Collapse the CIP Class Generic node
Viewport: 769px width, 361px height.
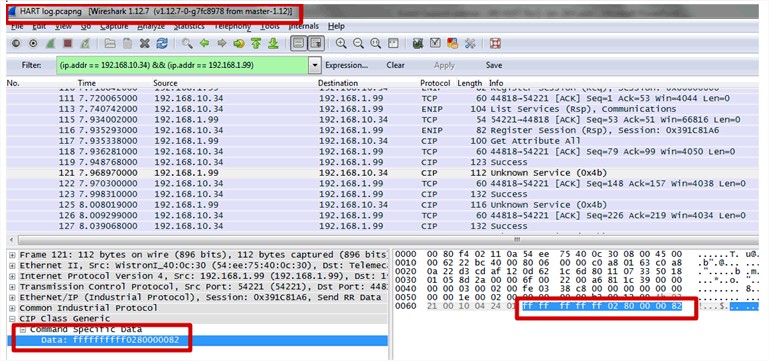click(x=12, y=319)
